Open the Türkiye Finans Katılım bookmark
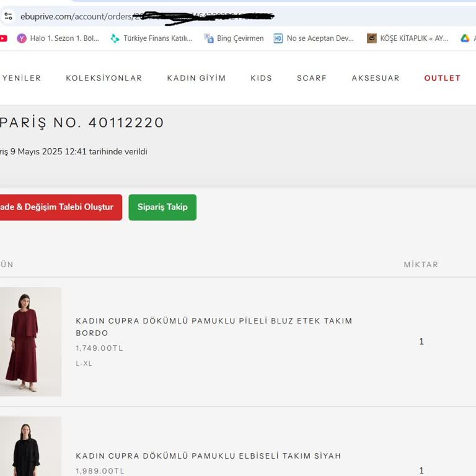 tap(151, 38)
